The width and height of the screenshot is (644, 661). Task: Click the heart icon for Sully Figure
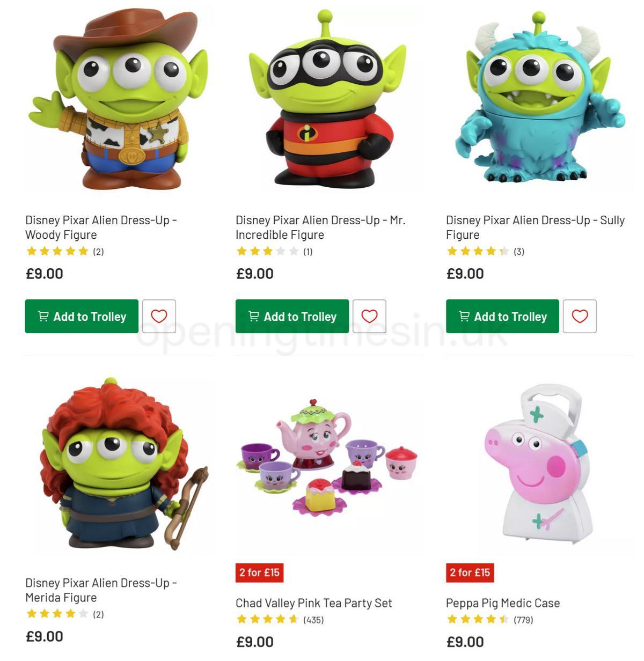(x=580, y=316)
